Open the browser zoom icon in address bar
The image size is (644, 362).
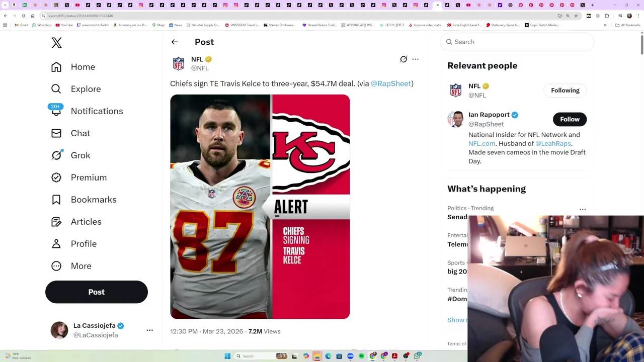568,16
